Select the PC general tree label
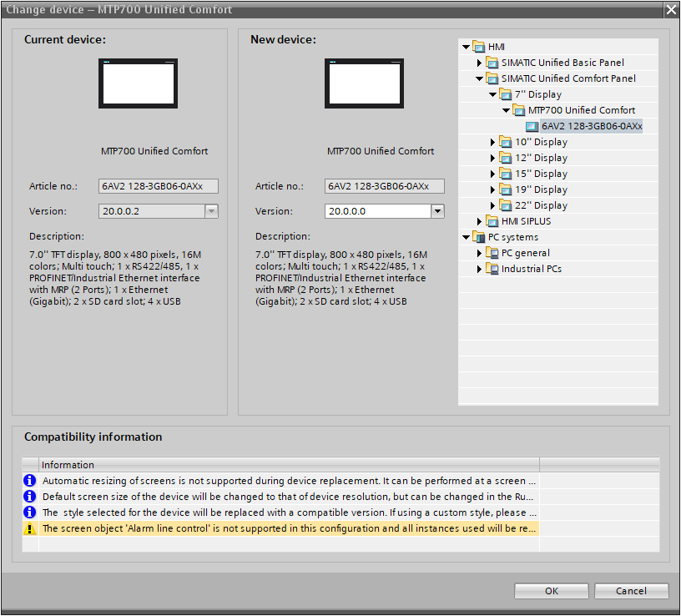Viewport: 681px width, 616px height. coord(526,253)
